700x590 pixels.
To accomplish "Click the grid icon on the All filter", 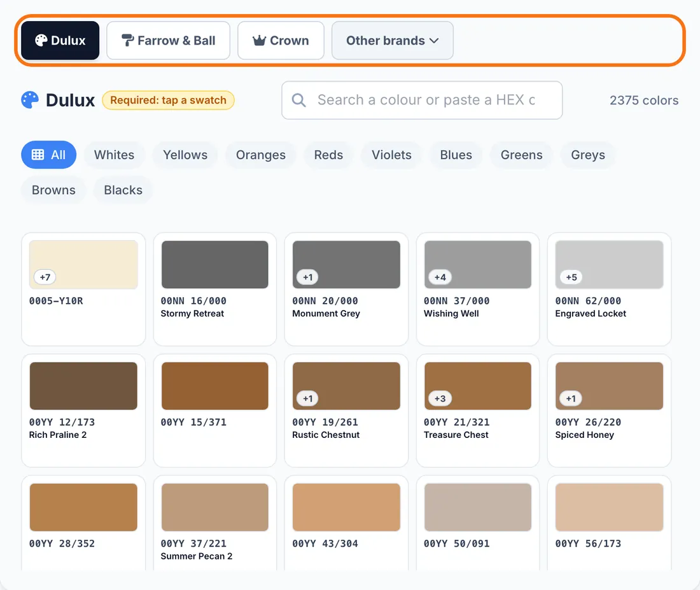I will tap(38, 155).
